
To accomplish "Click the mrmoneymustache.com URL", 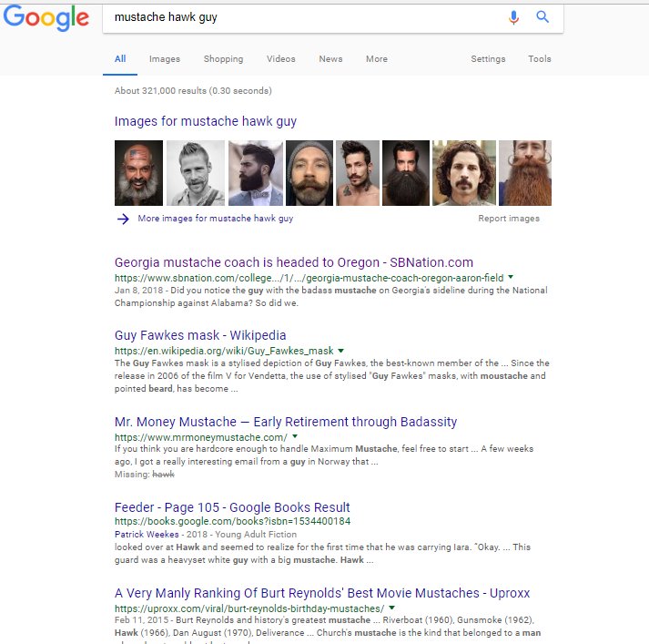I will (201, 437).
